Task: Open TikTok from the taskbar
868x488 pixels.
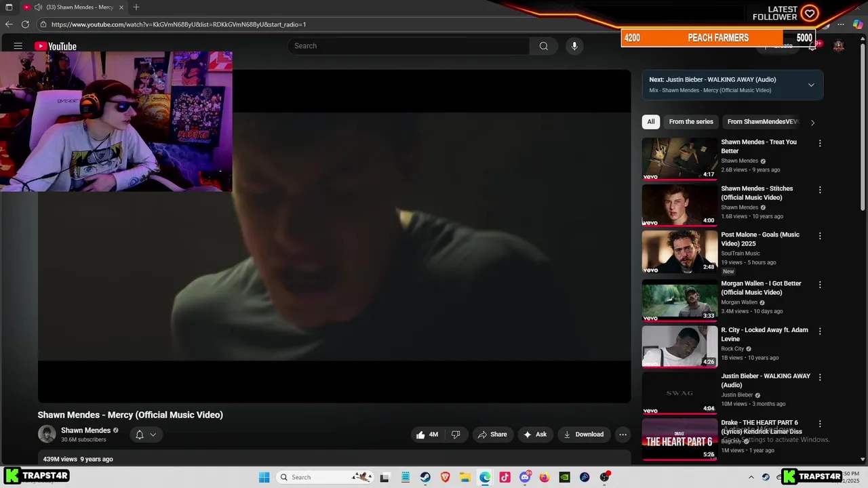Action: pos(505,477)
